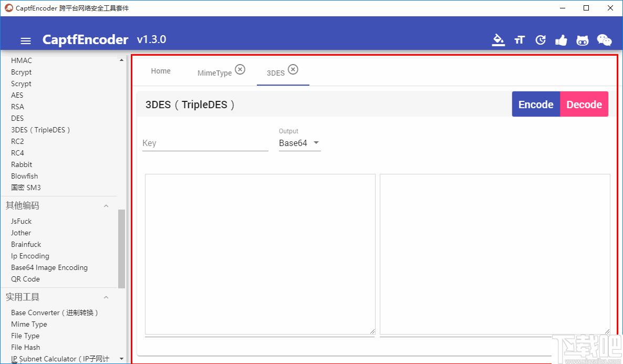Click the Key input field
Viewport: 623px width, 364px height.
click(x=205, y=143)
